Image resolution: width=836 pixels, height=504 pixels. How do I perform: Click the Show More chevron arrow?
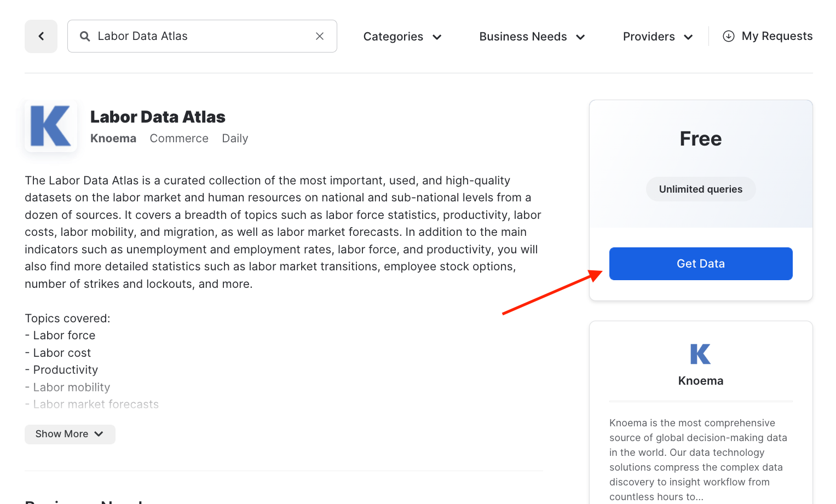99,434
